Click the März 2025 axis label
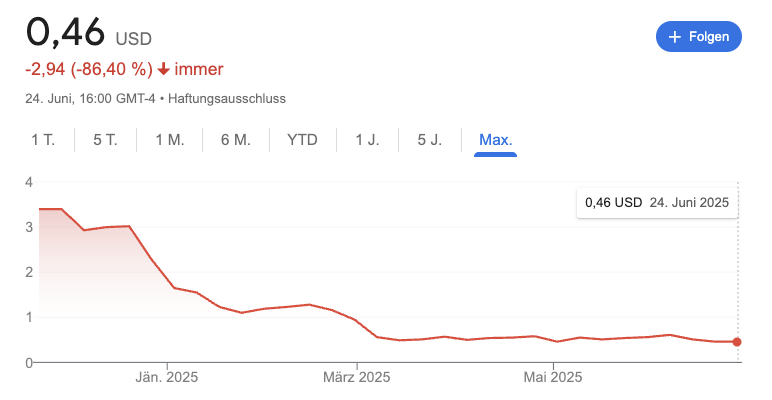This screenshot has height=400, width=772. 356,377
